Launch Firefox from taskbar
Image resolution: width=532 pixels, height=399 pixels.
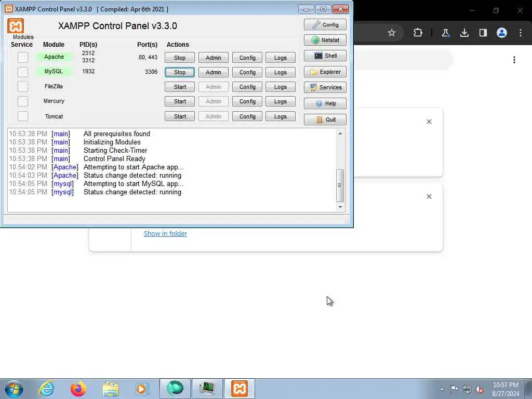pos(78,389)
